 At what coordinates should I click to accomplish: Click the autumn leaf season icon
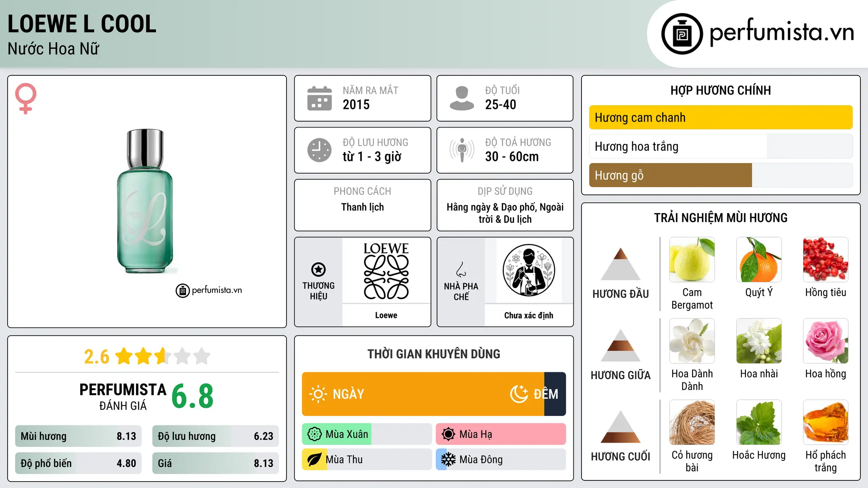point(314,460)
